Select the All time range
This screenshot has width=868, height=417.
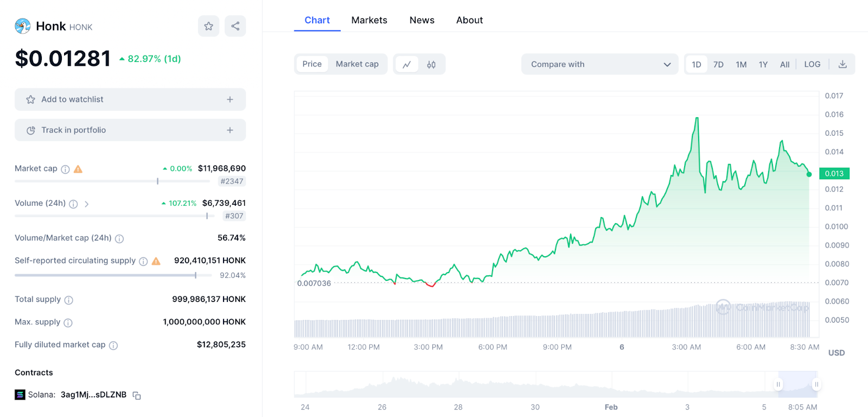tap(784, 64)
